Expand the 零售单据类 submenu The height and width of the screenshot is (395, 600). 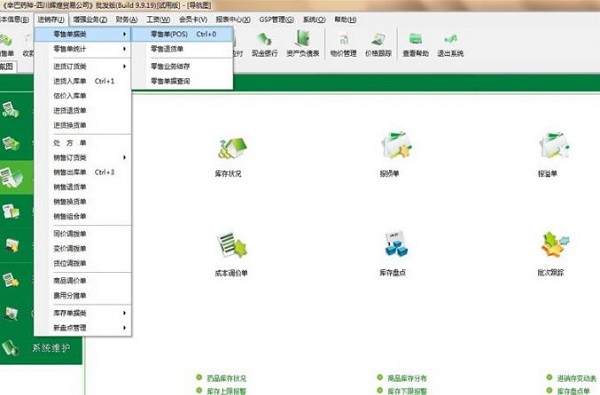(x=83, y=34)
